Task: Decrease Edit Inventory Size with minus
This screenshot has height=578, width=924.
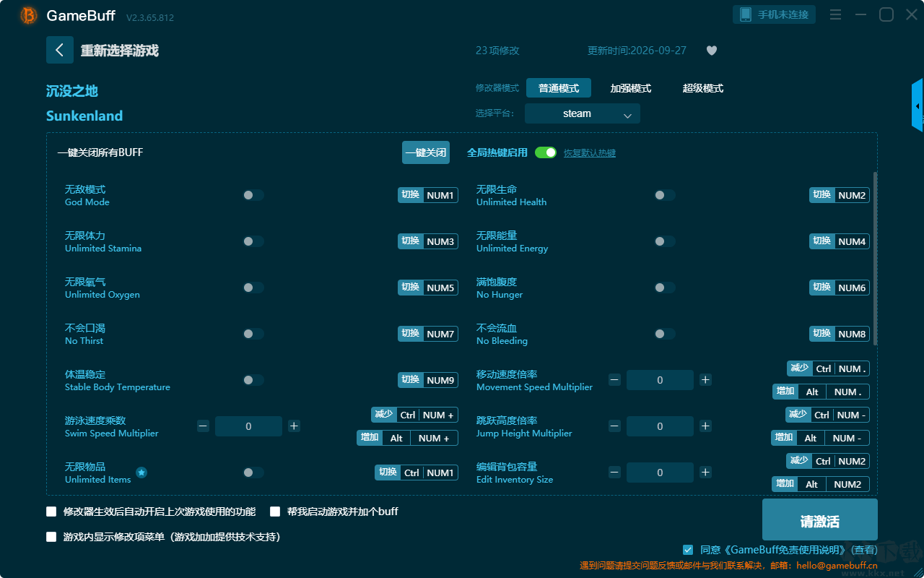Action: coord(614,473)
